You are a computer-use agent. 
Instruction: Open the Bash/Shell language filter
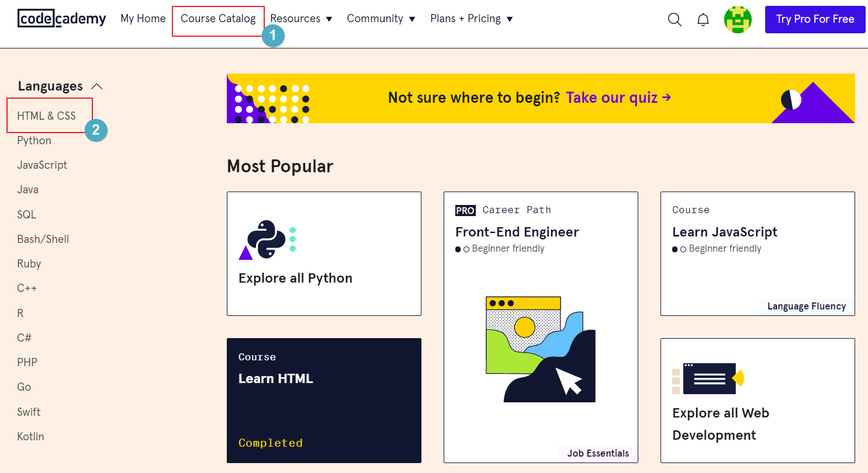coord(43,239)
